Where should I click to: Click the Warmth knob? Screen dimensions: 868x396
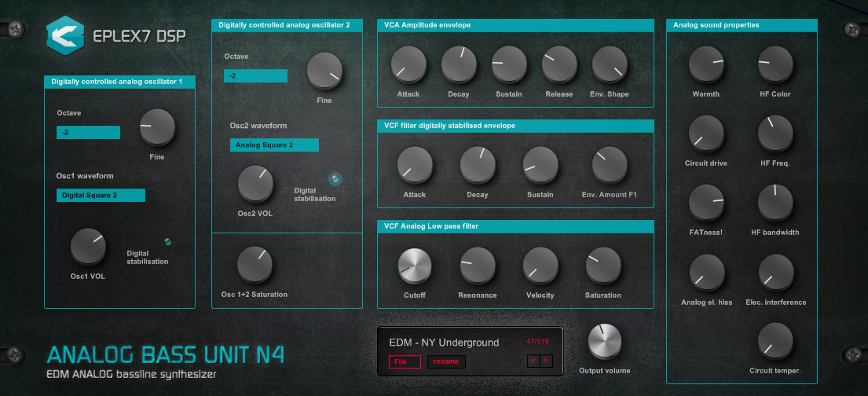click(x=706, y=64)
